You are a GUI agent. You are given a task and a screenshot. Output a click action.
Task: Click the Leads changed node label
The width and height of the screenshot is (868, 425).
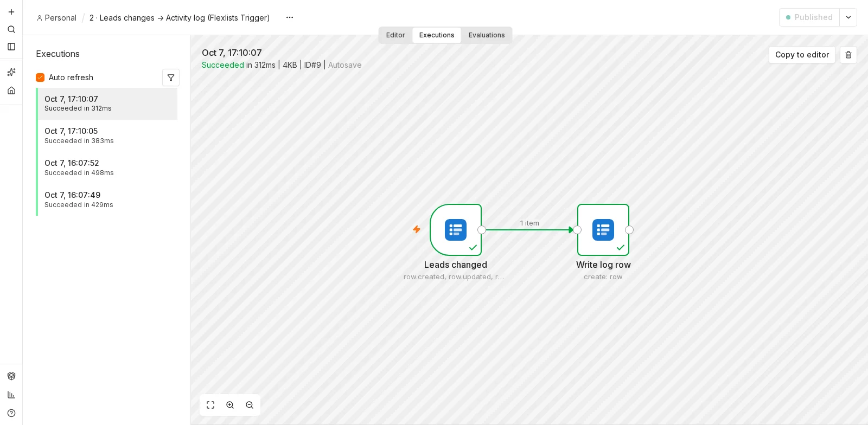[456, 265]
